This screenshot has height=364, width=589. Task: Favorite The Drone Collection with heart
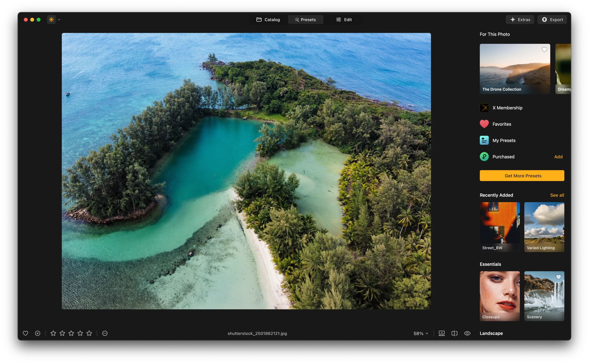coord(544,50)
